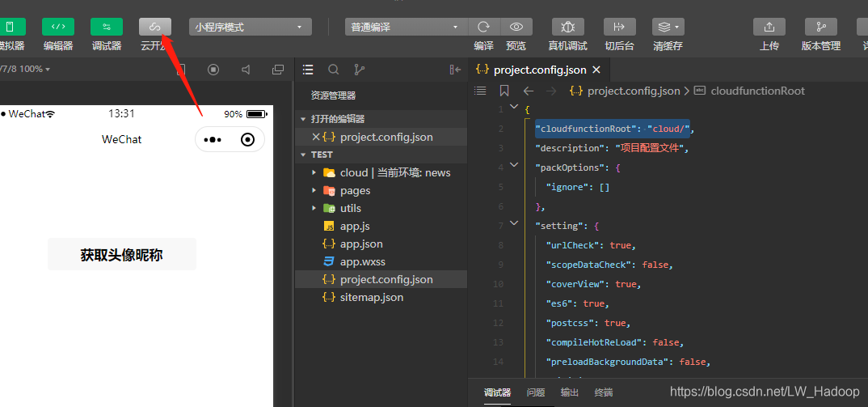Select project.config.json in the TEST tree
The height and width of the screenshot is (407, 868).
tap(381, 279)
